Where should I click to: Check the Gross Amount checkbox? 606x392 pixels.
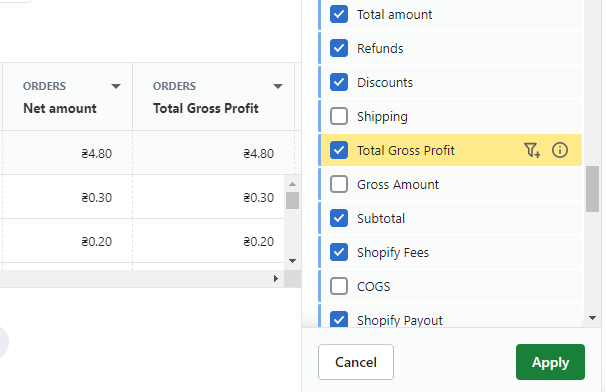pyautogui.click(x=339, y=184)
